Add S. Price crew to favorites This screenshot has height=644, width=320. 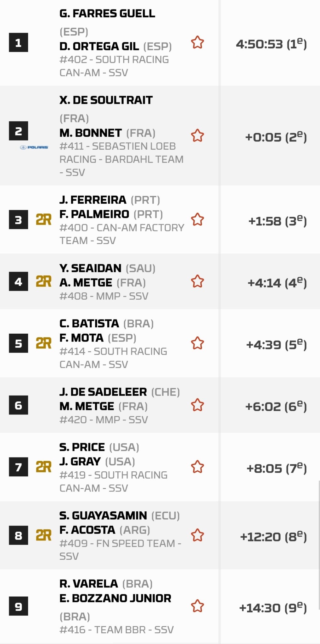198,467
